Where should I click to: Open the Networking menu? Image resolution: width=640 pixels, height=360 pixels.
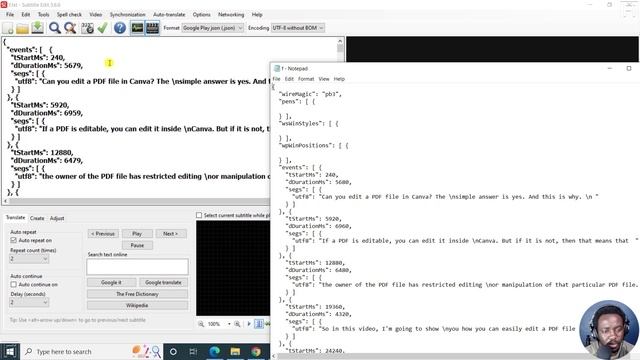231,15
